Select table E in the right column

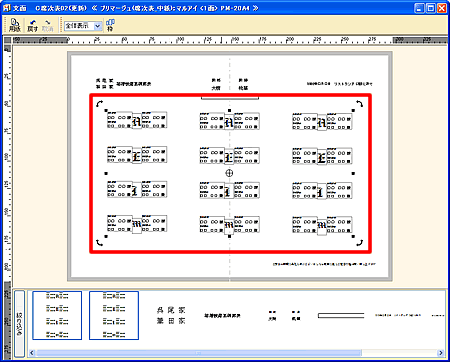tap(322, 156)
